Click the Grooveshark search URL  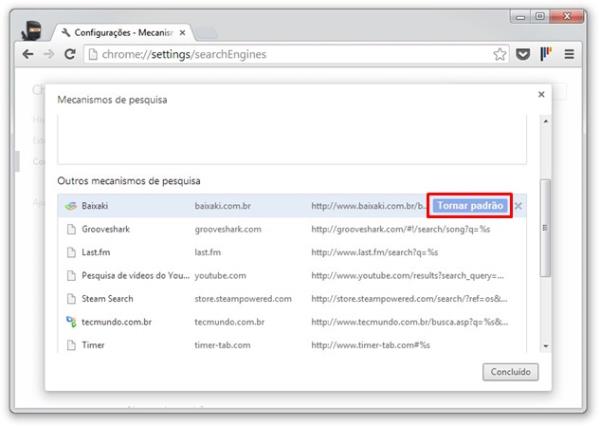coord(401,229)
